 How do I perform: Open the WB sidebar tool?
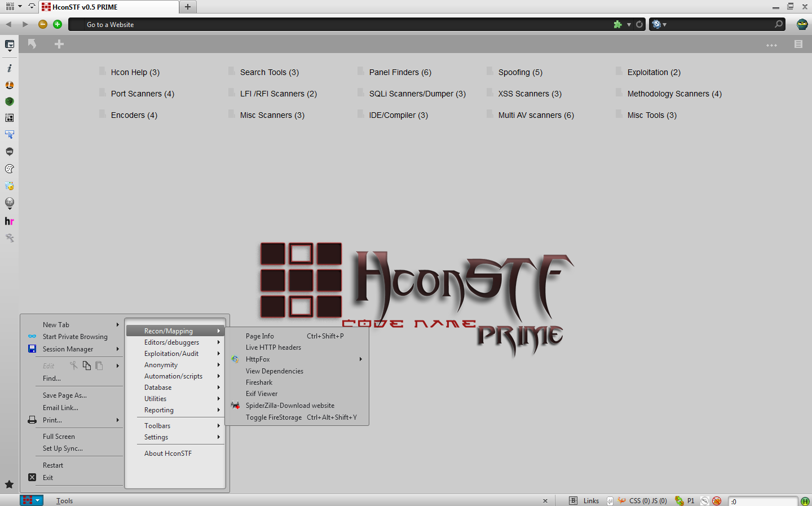point(9,152)
